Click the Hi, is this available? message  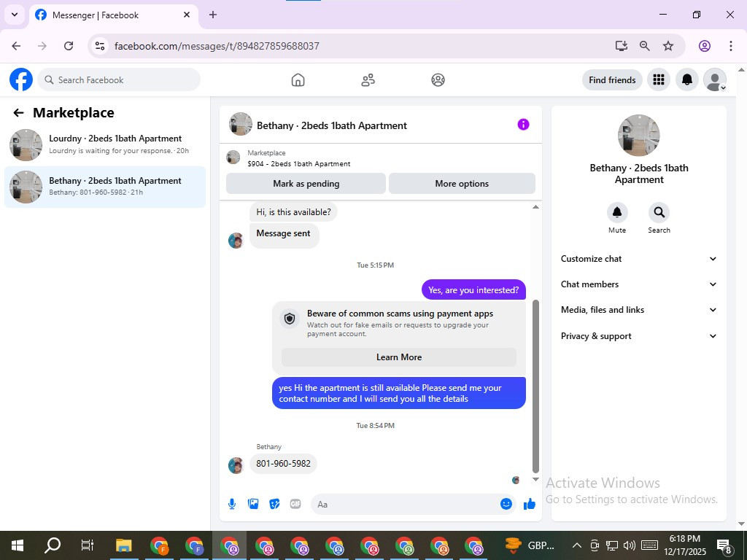pyautogui.click(x=293, y=212)
